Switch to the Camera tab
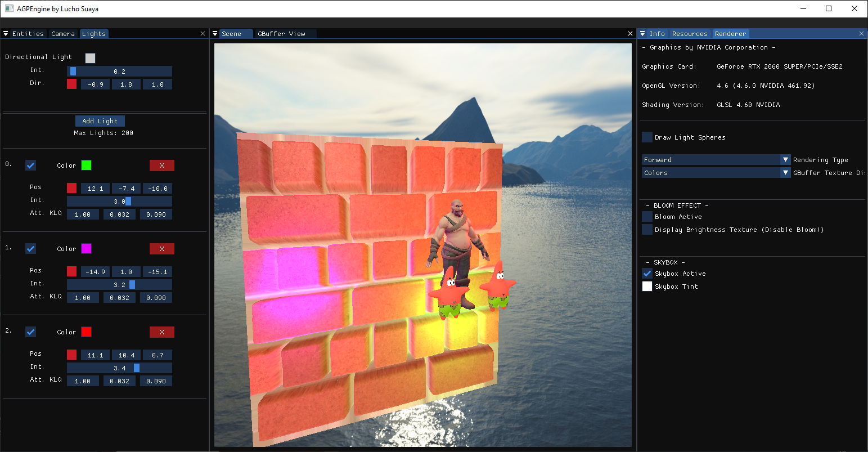Screen dimensions: 868x452 coord(63,34)
